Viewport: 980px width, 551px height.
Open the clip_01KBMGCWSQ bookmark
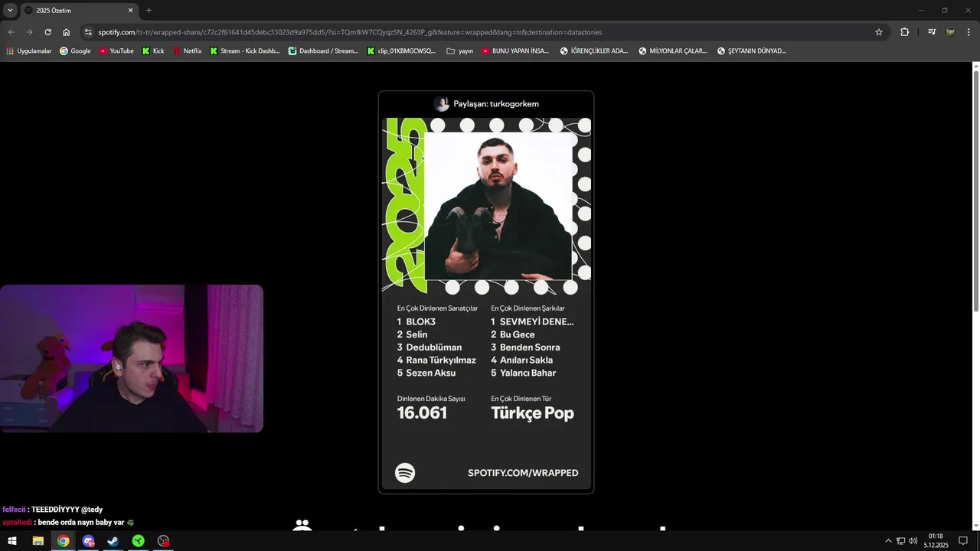[x=401, y=51]
